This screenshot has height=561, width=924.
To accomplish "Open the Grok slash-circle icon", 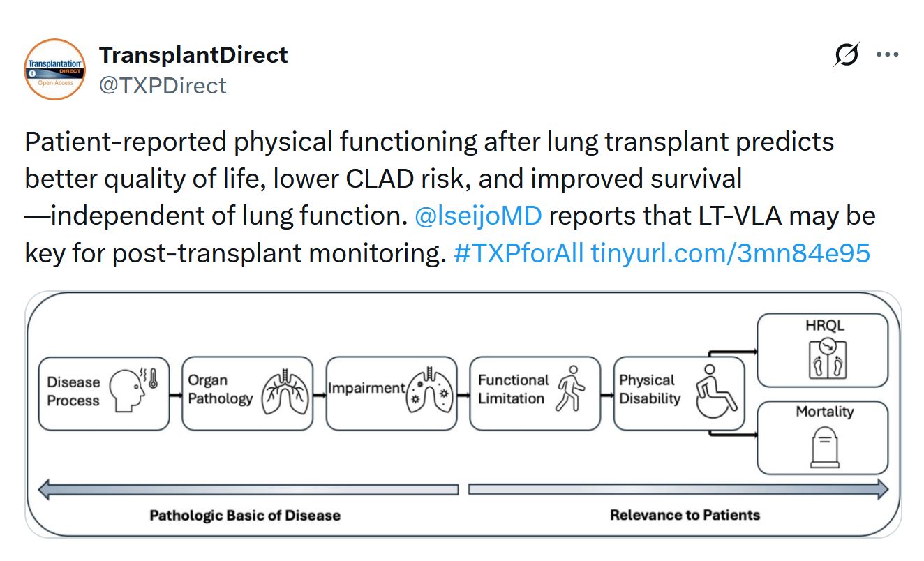I will click(847, 54).
